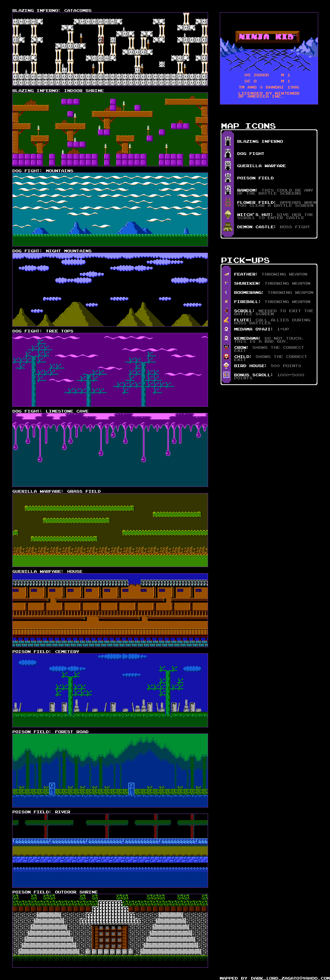
Task: Click the Dog Fight map icon
Action: click(x=228, y=153)
